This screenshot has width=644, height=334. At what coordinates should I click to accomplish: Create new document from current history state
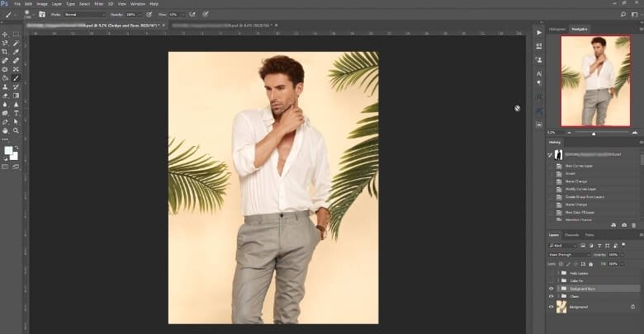pyautogui.click(x=613, y=225)
